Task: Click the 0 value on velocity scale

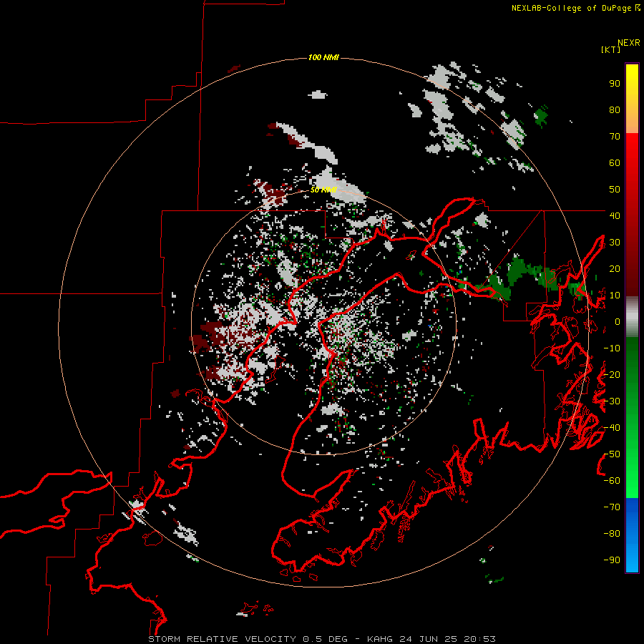Action: coord(618,322)
